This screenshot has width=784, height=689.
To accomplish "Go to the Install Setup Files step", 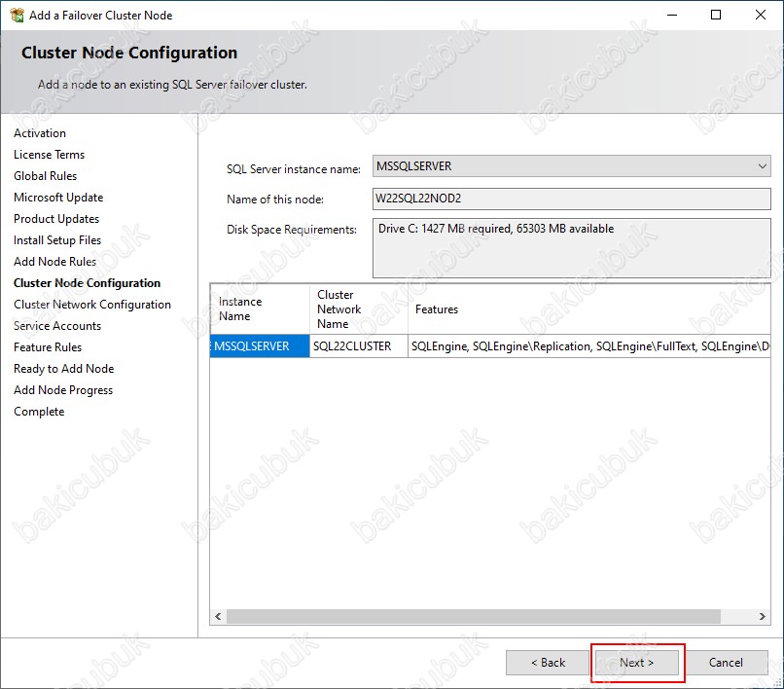I will [x=57, y=240].
